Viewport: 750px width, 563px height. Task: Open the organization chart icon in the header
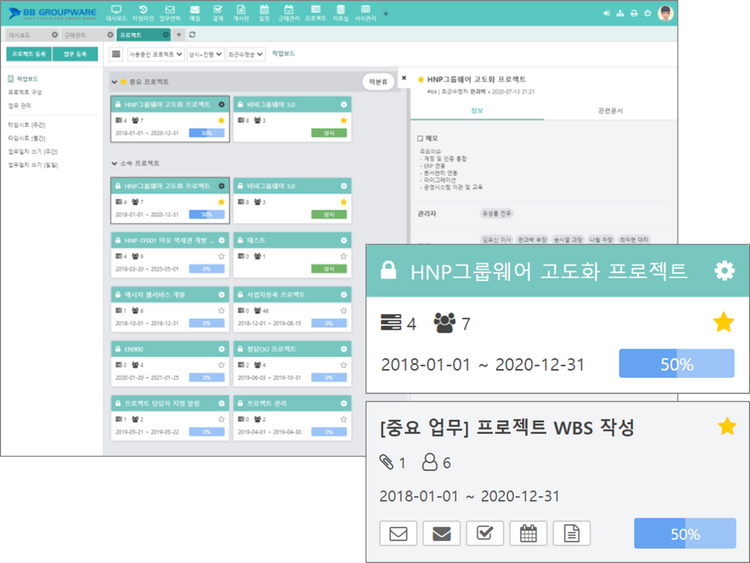(x=620, y=13)
